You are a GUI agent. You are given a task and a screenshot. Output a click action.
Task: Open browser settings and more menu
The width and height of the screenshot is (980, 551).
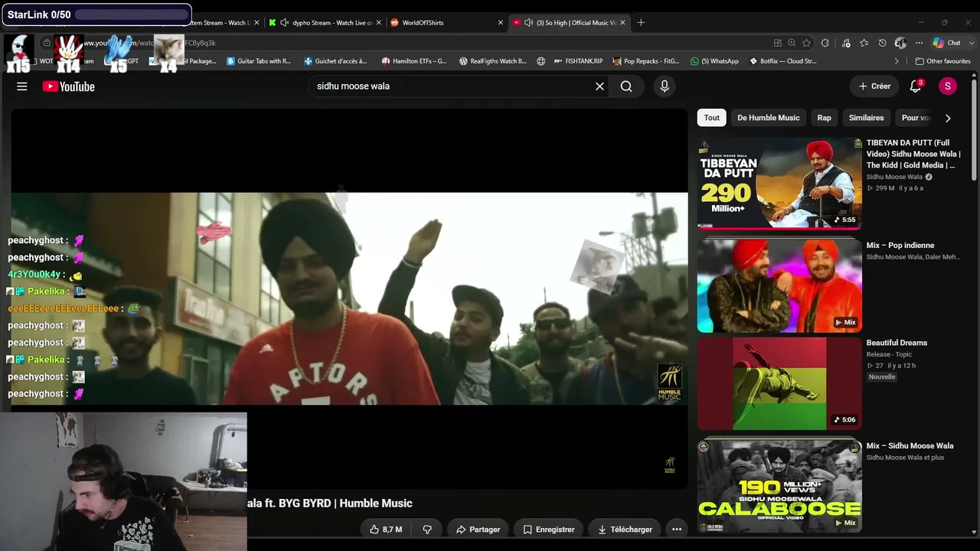919,43
